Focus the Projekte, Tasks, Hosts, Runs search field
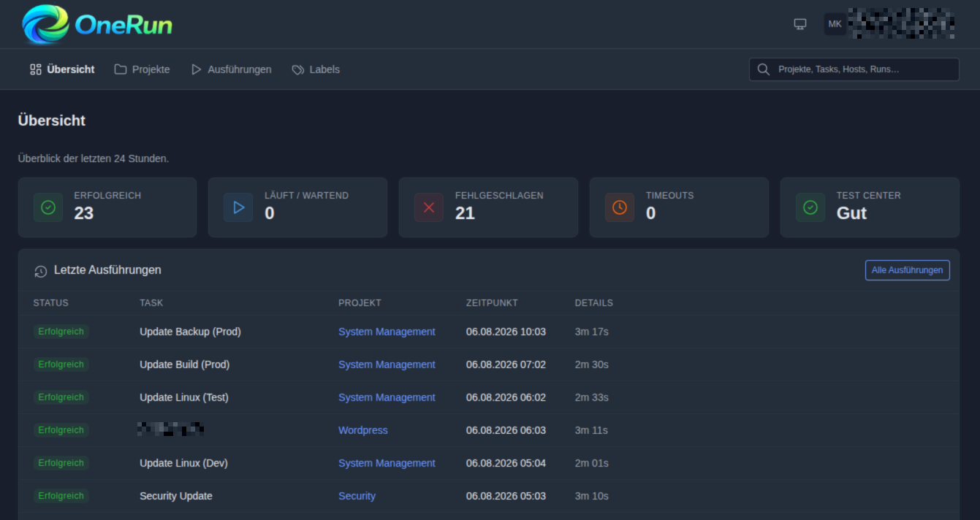 [x=854, y=69]
